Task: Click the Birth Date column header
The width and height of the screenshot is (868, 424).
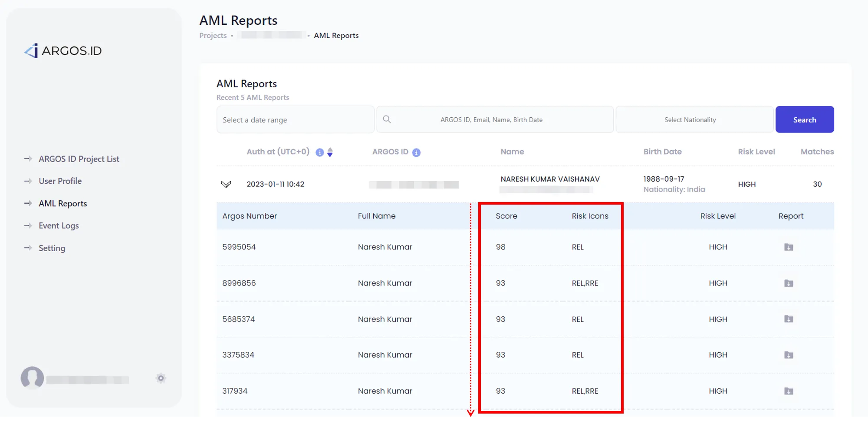Action: tap(662, 152)
